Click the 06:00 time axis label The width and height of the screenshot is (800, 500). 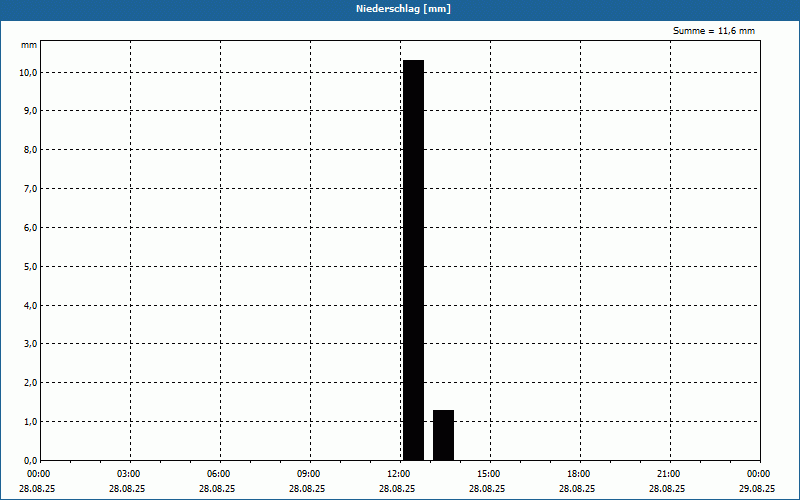point(219,474)
